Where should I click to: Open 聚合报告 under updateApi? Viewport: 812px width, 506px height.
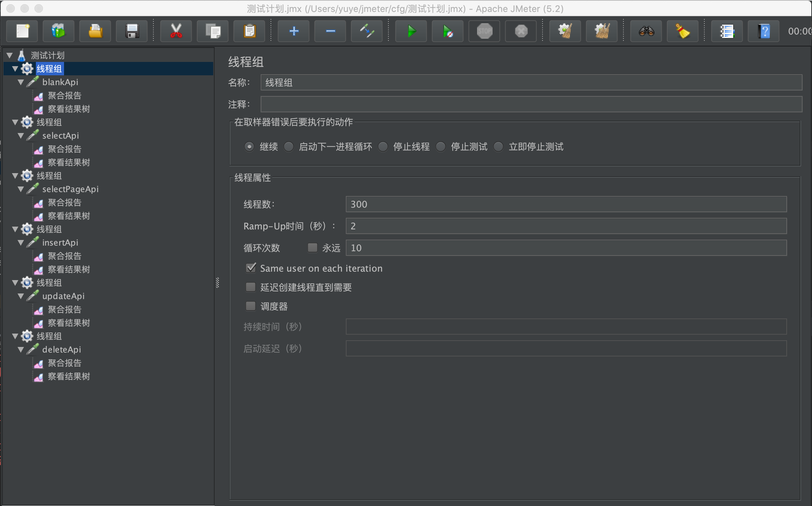pos(65,309)
